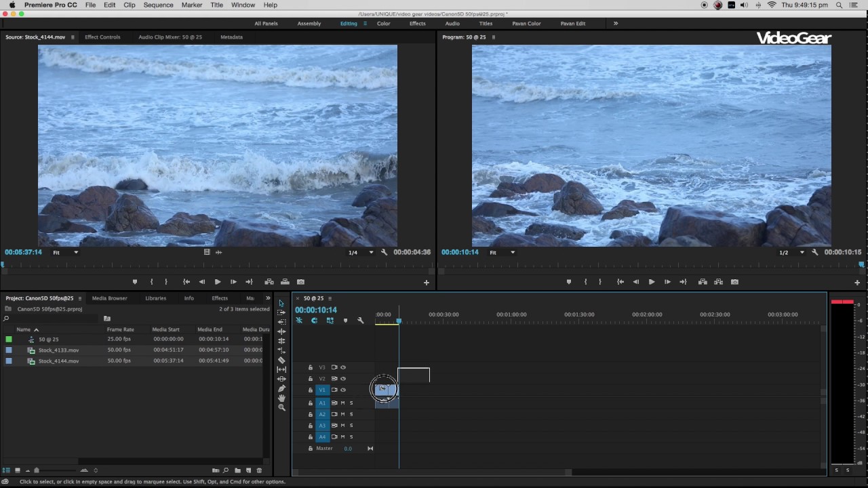Click Lift button in Program monitor
Image resolution: width=868 pixels, height=488 pixels.
(703, 282)
